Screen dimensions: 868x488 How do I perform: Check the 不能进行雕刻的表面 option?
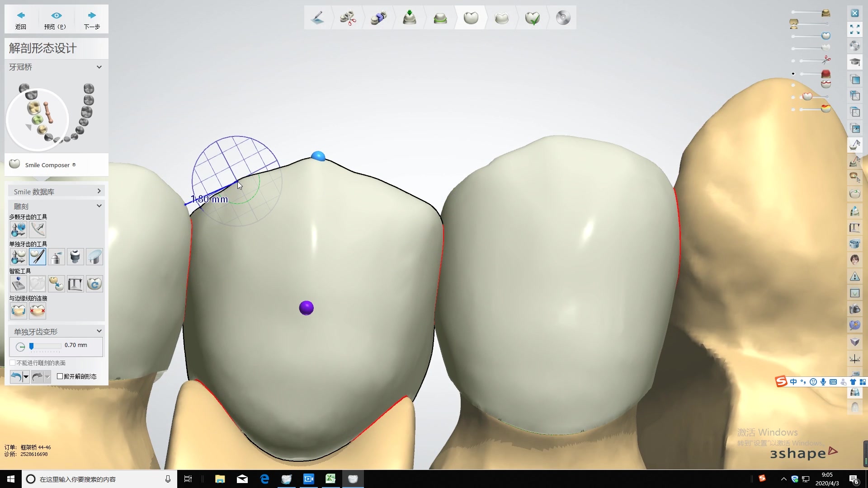(x=13, y=363)
